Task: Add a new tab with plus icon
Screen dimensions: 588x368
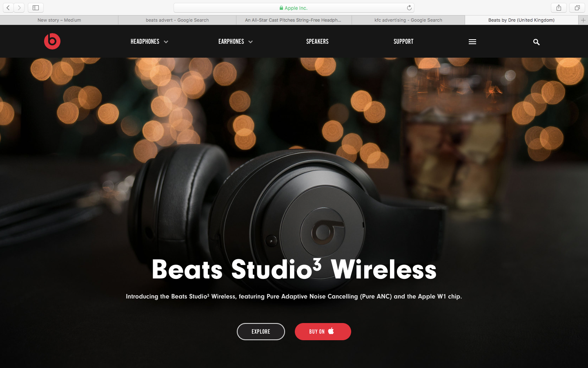Action: [583, 20]
